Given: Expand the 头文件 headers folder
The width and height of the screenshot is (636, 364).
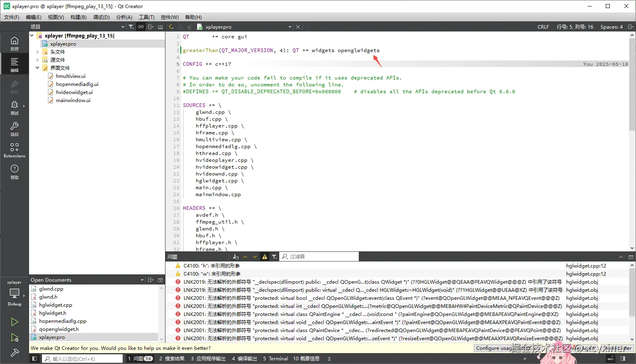Looking at the screenshot, I should click(x=37, y=52).
